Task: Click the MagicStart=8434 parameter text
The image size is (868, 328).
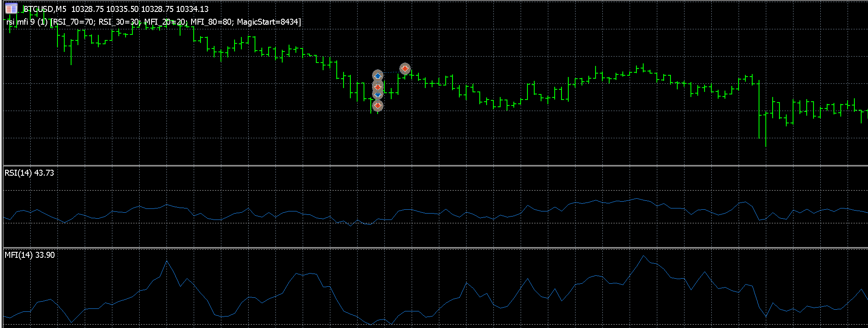Action: [x=267, y=22]
